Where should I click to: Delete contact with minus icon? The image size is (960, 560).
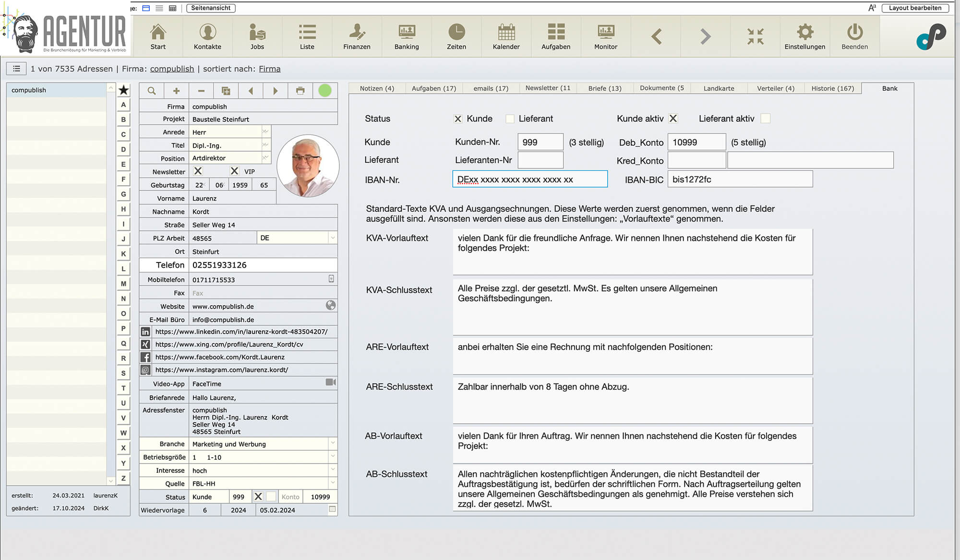click(201, 91)
